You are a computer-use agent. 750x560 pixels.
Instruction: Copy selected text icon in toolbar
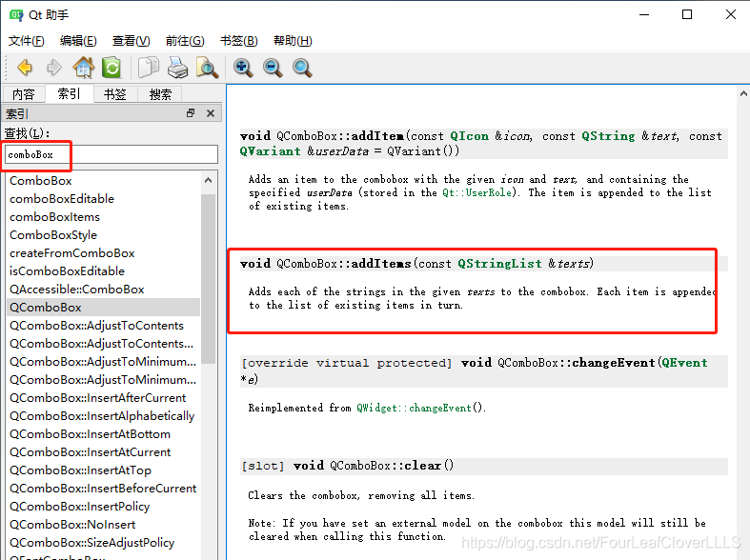(149, 68)
